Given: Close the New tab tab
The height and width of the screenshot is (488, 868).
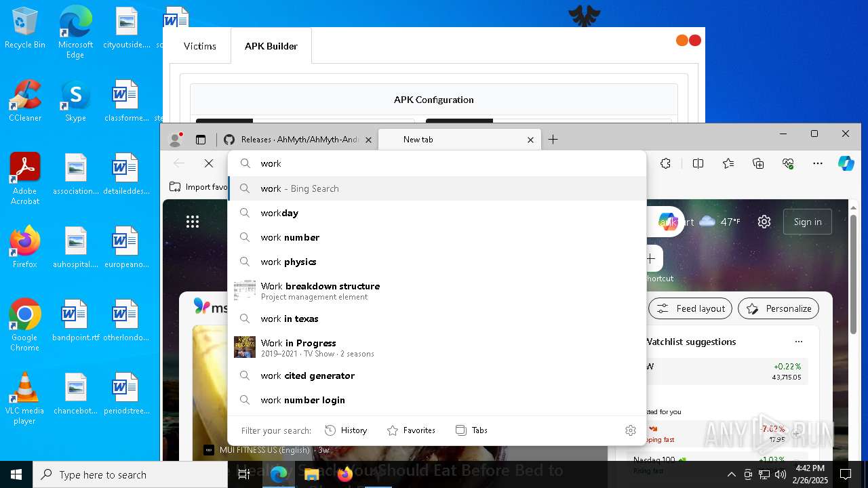Looking at the screenshot, I should click(531, 140).
